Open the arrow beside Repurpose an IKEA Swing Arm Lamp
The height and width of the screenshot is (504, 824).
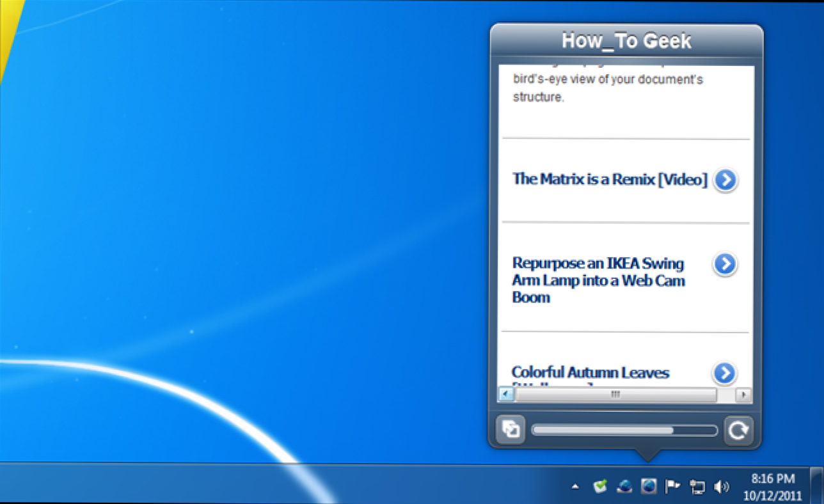pos(725,264)
